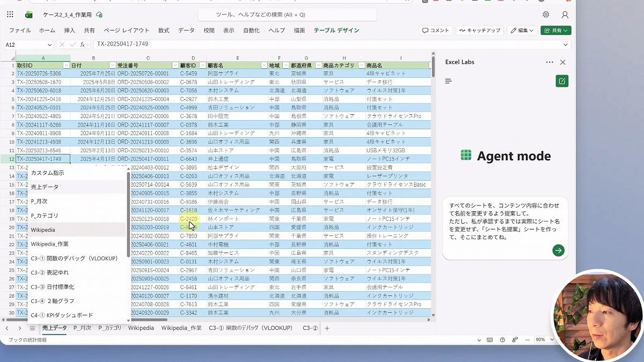Click the all sheets list icon

[32, 328]
